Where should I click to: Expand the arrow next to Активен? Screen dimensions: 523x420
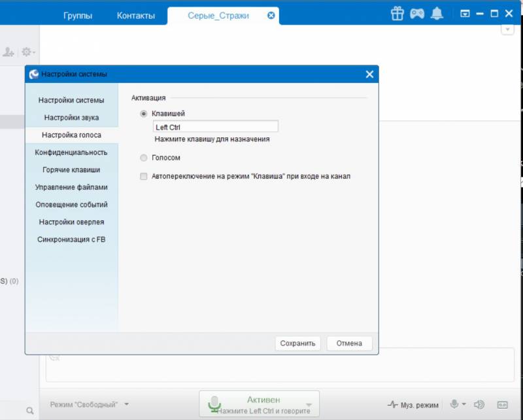309,405
